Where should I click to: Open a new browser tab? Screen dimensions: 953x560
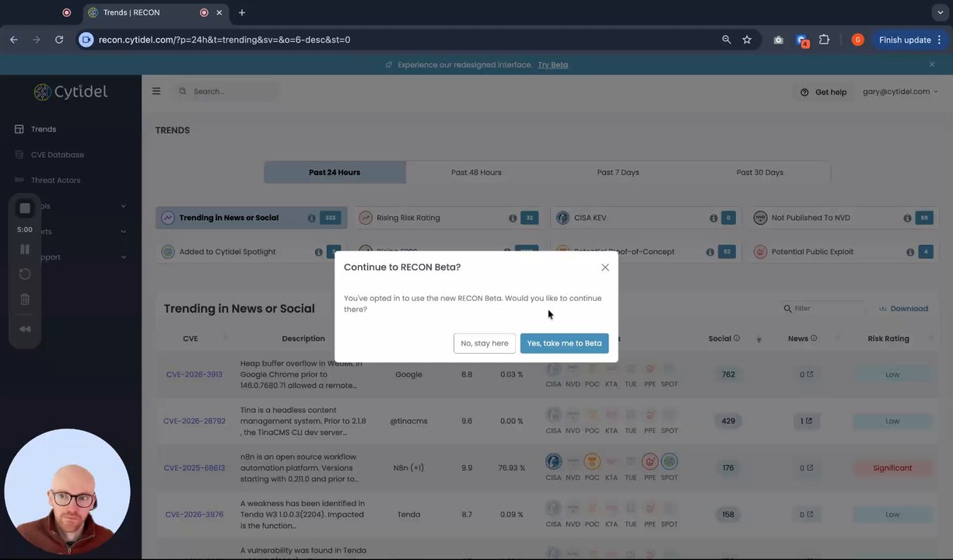242,12
